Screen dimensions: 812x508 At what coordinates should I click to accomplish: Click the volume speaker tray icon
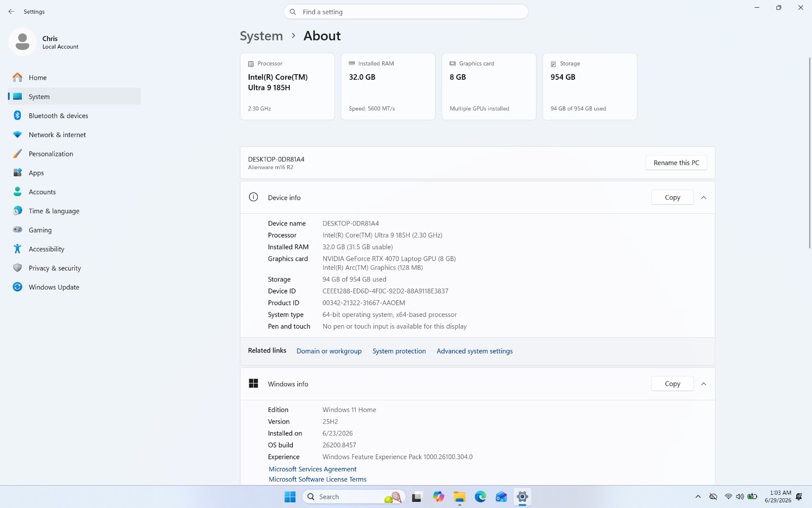click(740, 497)
